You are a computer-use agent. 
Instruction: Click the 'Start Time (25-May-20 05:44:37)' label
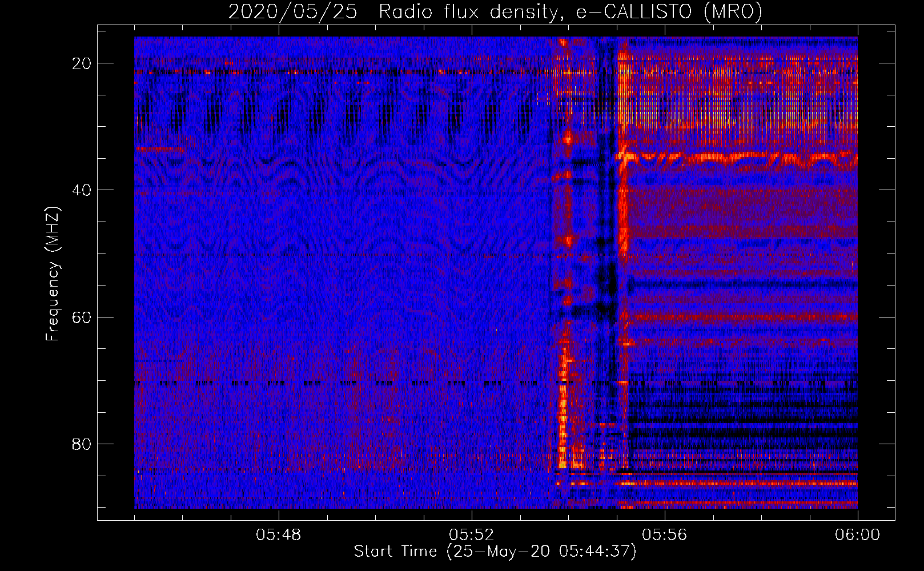click(495, 552)
